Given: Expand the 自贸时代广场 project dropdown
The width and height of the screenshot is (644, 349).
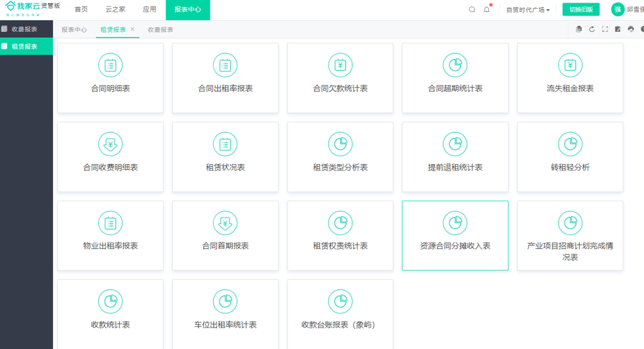Looking at the screenshot, I should pos(528,10).
